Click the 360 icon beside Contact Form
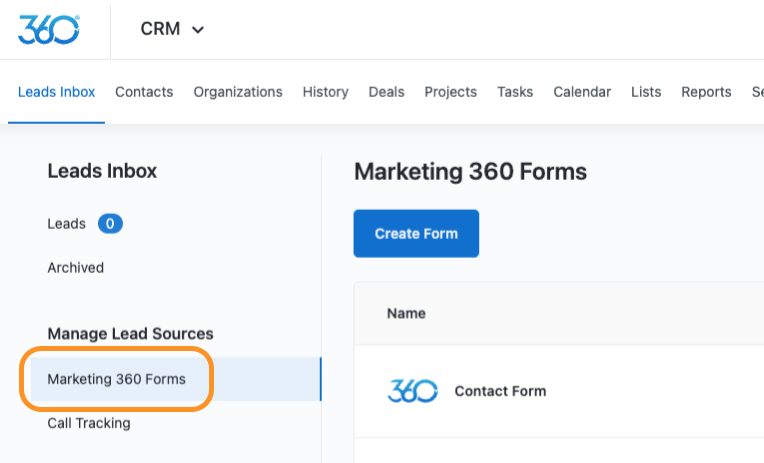764x463 pixels. pos(412,391)
